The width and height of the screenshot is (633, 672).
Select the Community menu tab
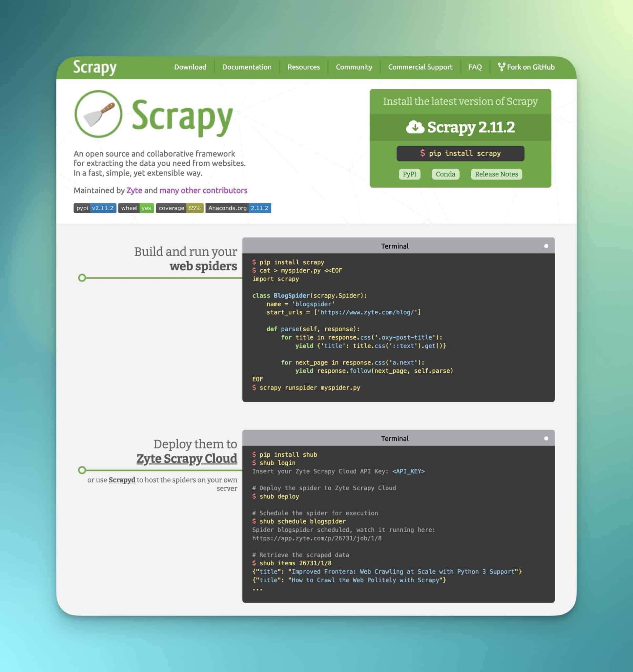click(x=353, y=67)
